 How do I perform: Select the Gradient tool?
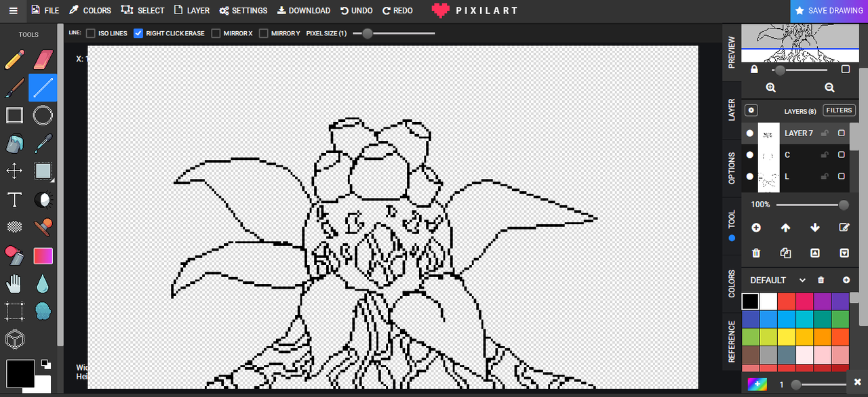[43, 255]
